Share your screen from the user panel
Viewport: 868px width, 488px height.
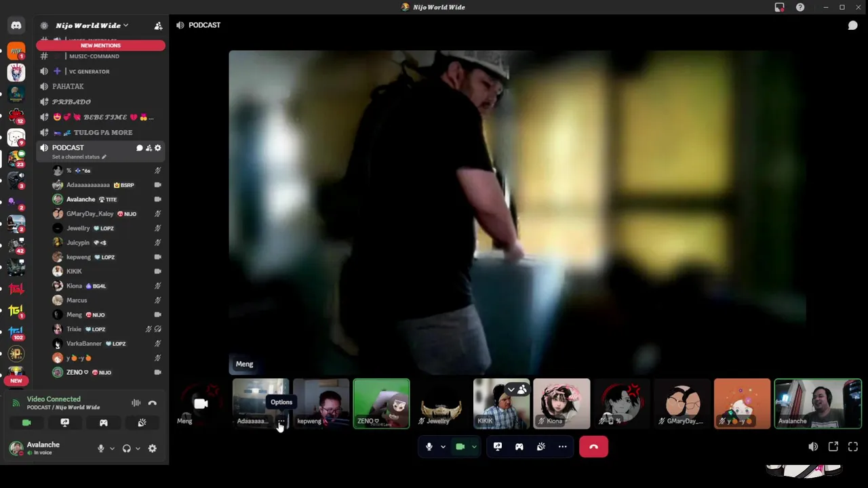(x=65, y=422)
